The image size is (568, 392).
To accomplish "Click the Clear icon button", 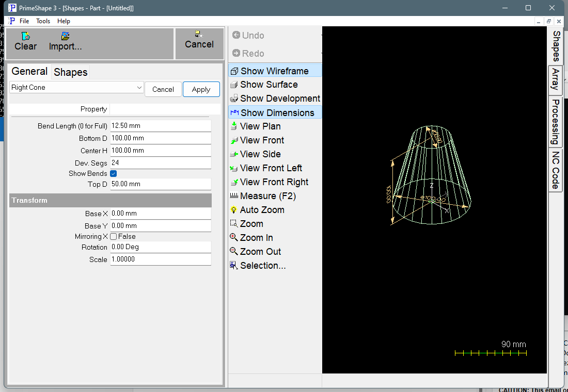I will (x=25, y=41).
